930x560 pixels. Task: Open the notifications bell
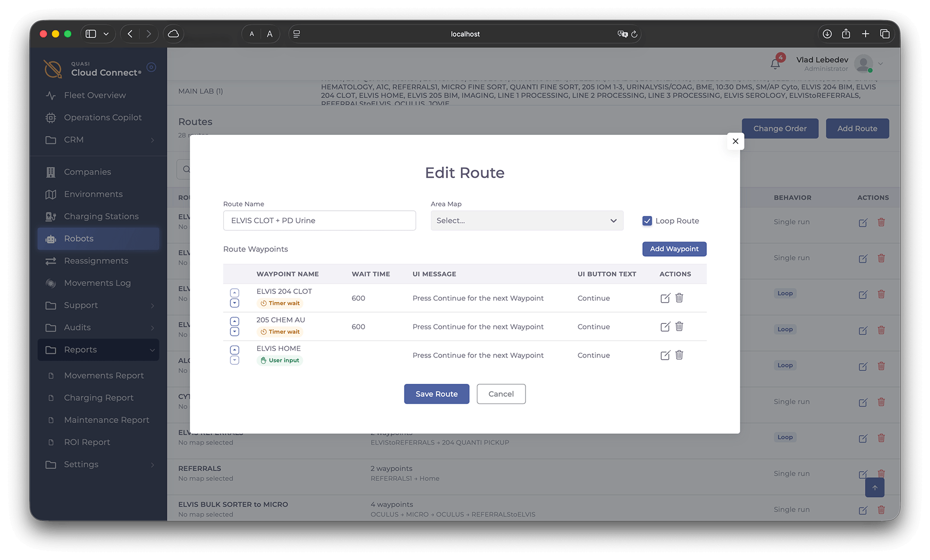point(775,64)
